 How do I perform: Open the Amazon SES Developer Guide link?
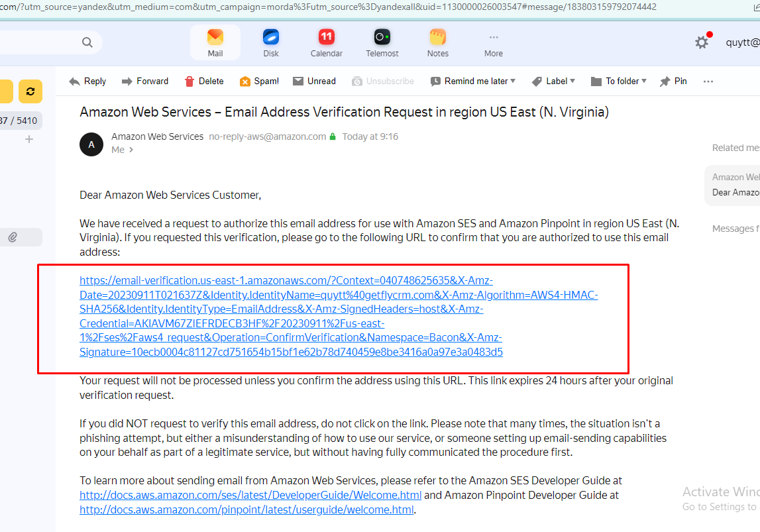[250, 495]
